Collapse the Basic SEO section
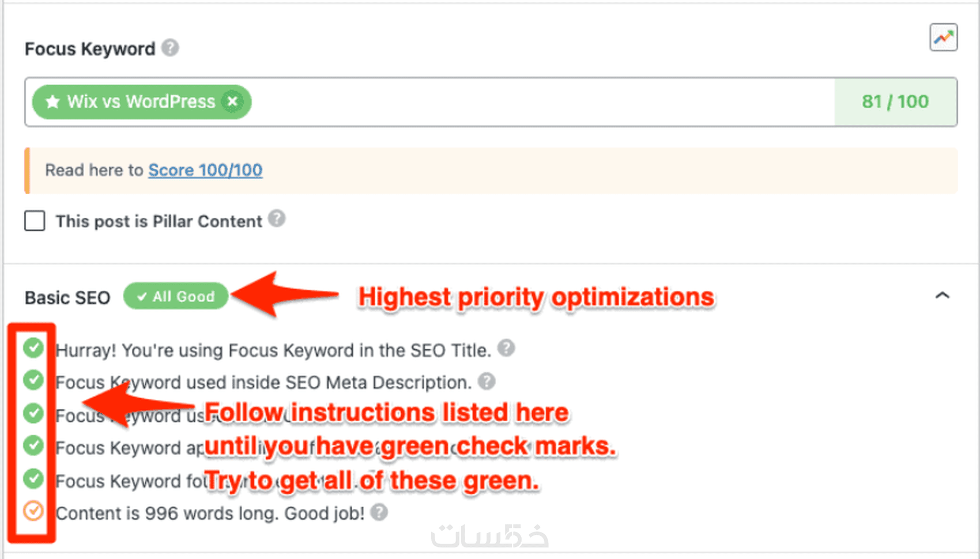This screenshot has height=559, width=980. [942, 296]
